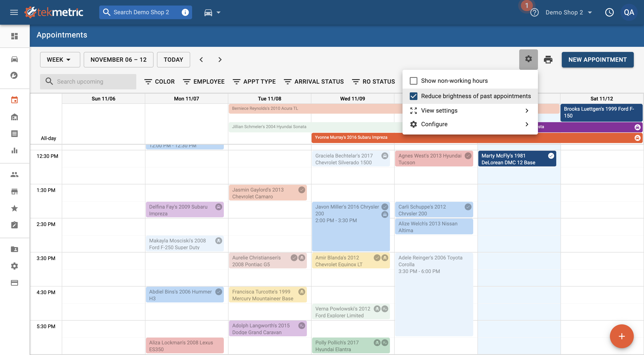This screenshot has height=355, width=644.
Task: Open Yonne Murray's 2016 Subaru Impreza appointment
Action: pyautogui.click(x=477, y=137)
